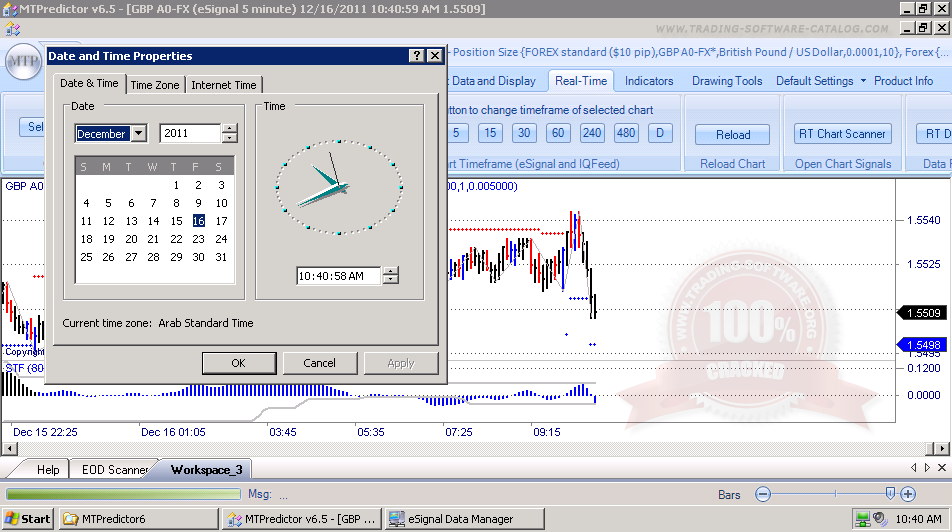Click the volume speaker tray icon
Viewport: 952px width, 532px height.
(880, 518)
